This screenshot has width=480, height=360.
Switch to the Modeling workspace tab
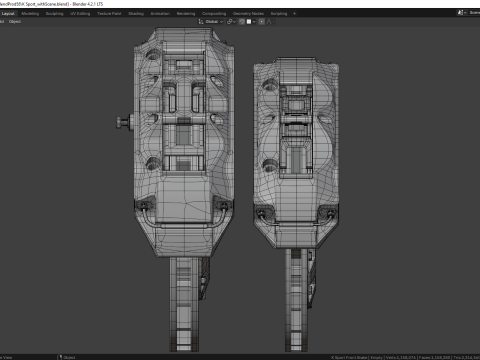(30, 14)
